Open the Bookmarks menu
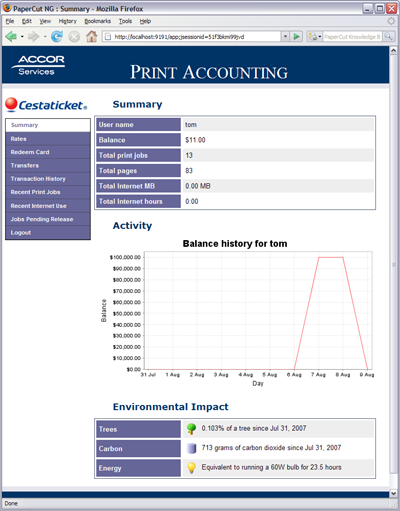The image size is (400, 511). (97, 21)
